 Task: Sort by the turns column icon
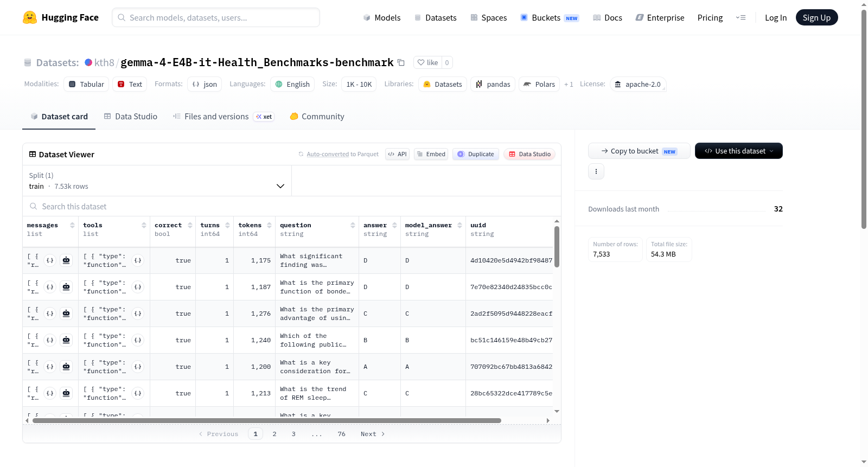click(x=227, y=225)
